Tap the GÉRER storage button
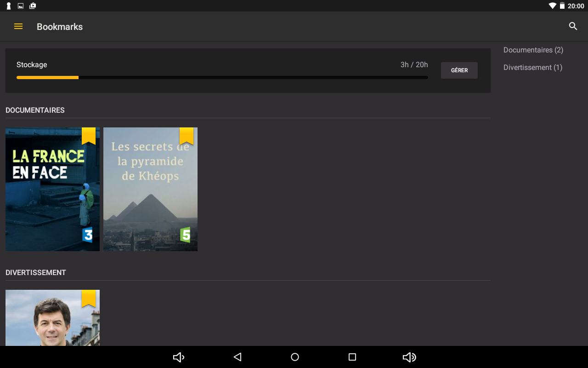 point(459,70)
